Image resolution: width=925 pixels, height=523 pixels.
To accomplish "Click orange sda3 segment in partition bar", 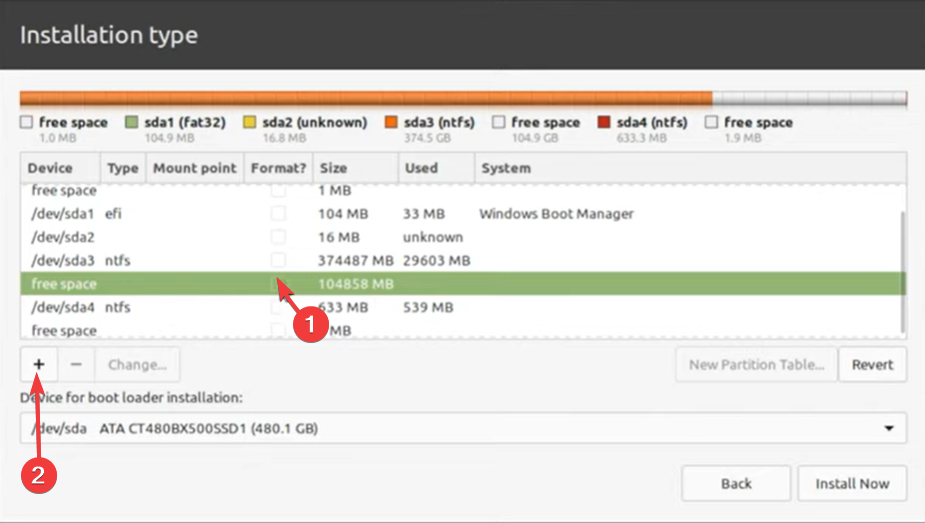I will [x=366, y=98].
